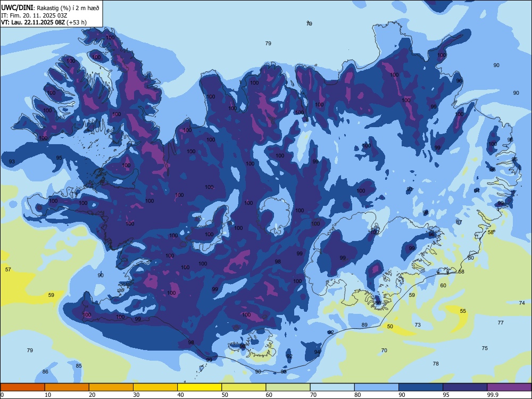532x399 pixels.
Task: Select the '99.9' legend tick label
Action: (x=493, y=395)
